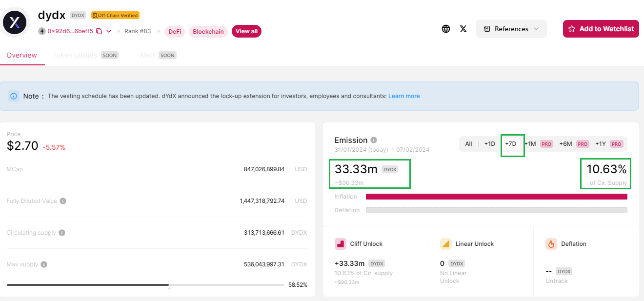Viewport: 644px width, 301px height.
Task: Open the website globe icon
Action: click(446, 29)
